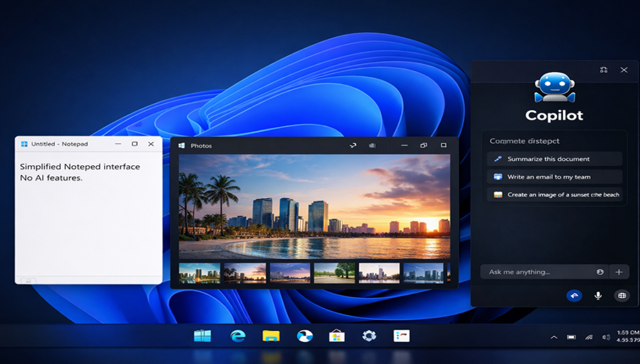Launch Microsoft Edge from the taskbar
The width and height of the screenshot is (640, 364).
238,336
